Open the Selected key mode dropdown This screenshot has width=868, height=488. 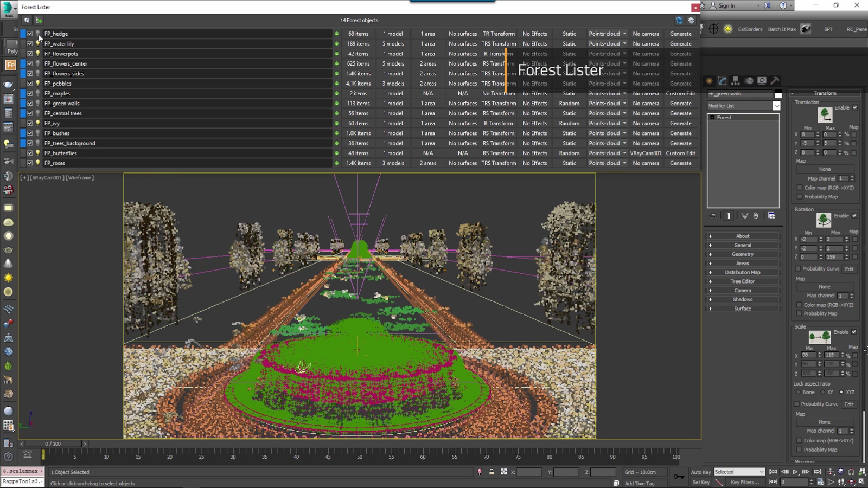pos(739,472)
